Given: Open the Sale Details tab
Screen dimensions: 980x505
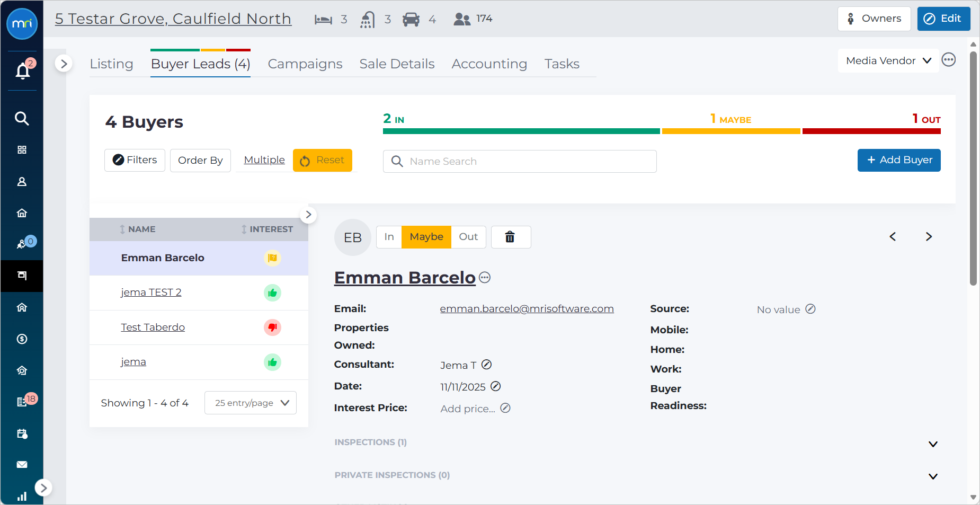Looking at the screenshot, I should click(397, 64).
